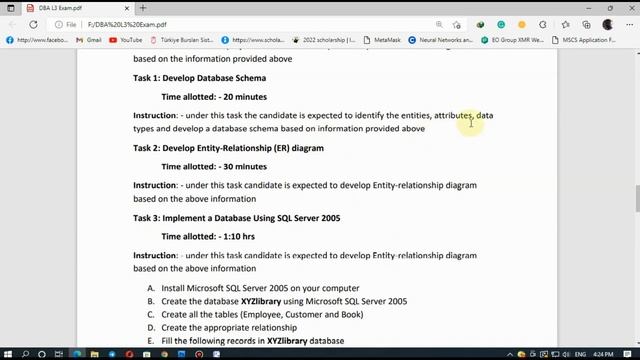
Task: Open the 4:24 PM clock
Action: pos(603,354)
